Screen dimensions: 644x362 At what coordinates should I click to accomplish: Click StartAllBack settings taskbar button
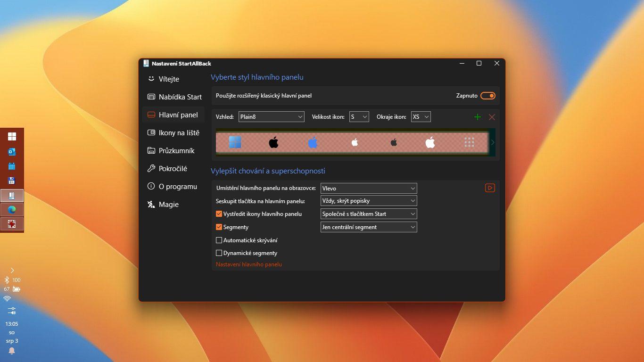[x=12, y=195]
